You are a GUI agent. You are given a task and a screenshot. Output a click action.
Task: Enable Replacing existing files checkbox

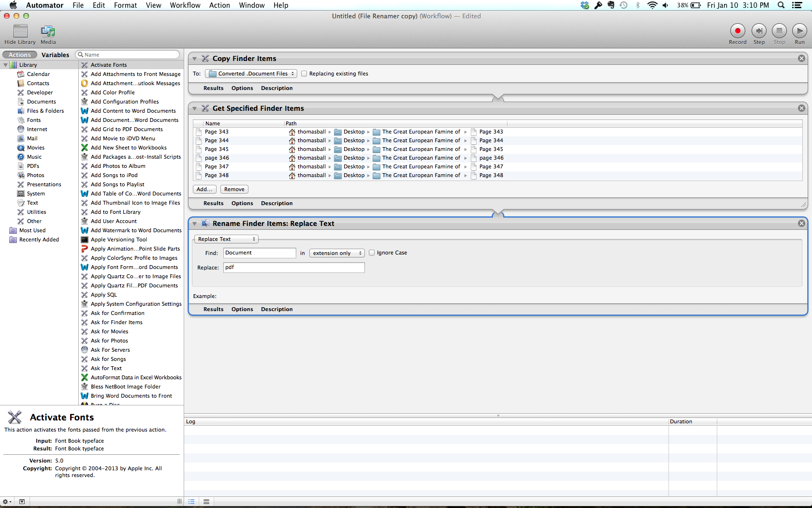(304, 74)
